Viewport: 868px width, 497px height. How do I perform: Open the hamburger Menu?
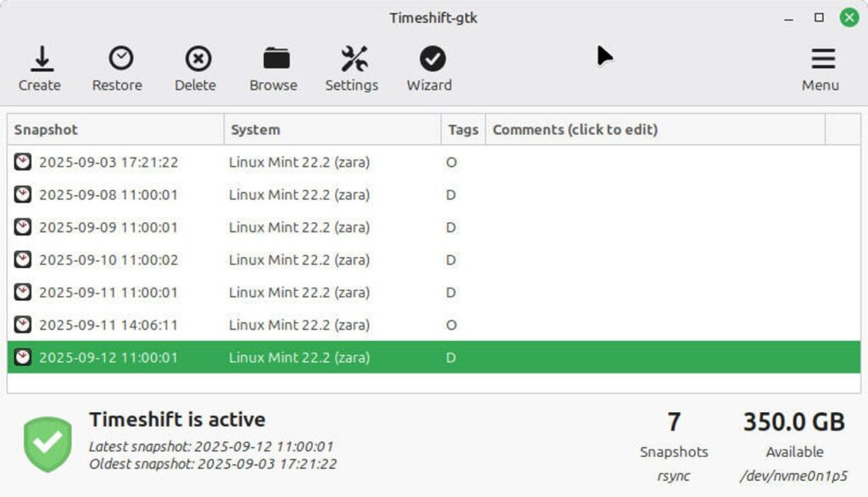point(822,59)
